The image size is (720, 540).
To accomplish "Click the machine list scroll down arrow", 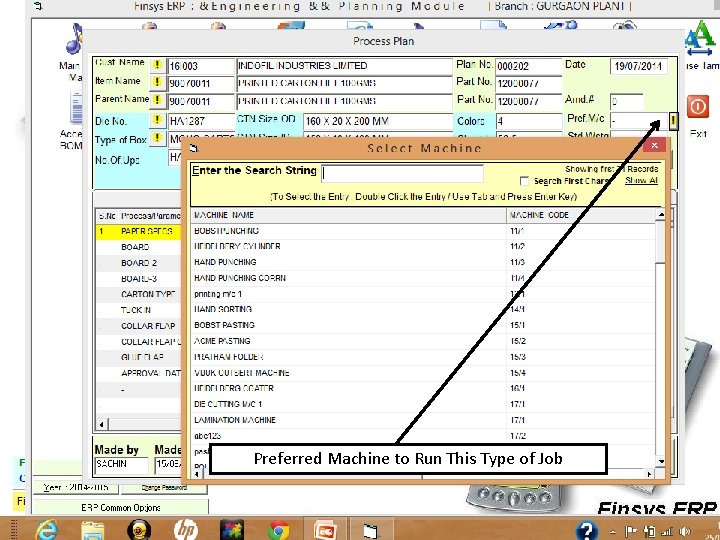I will (661, 461).
